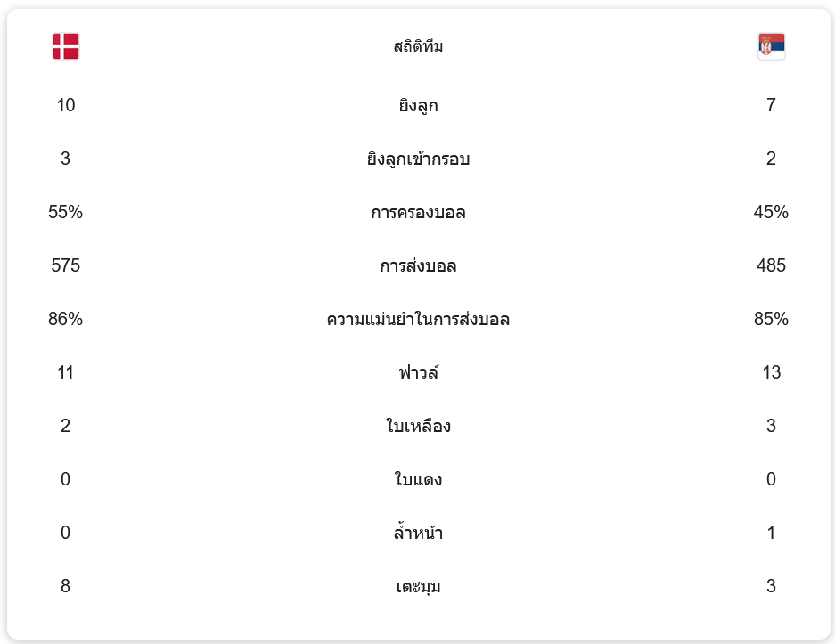Click the การครองบอล possession label

[418, 213]
